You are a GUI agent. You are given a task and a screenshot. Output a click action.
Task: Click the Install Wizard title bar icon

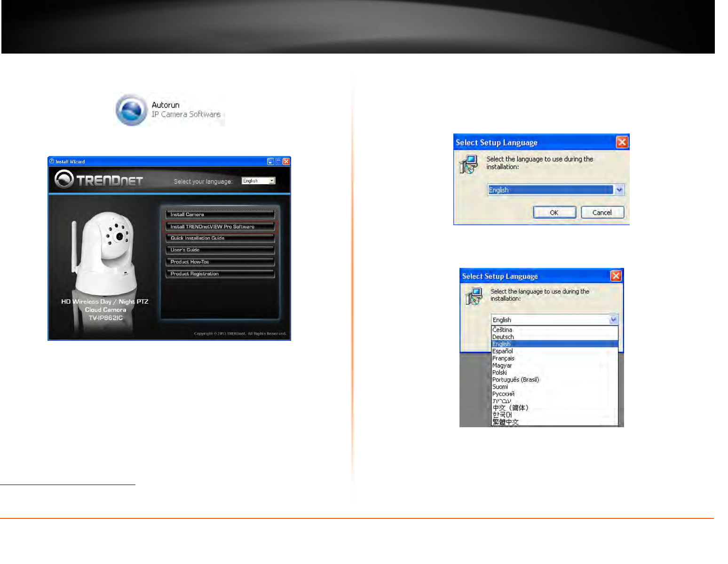point(52,161)
